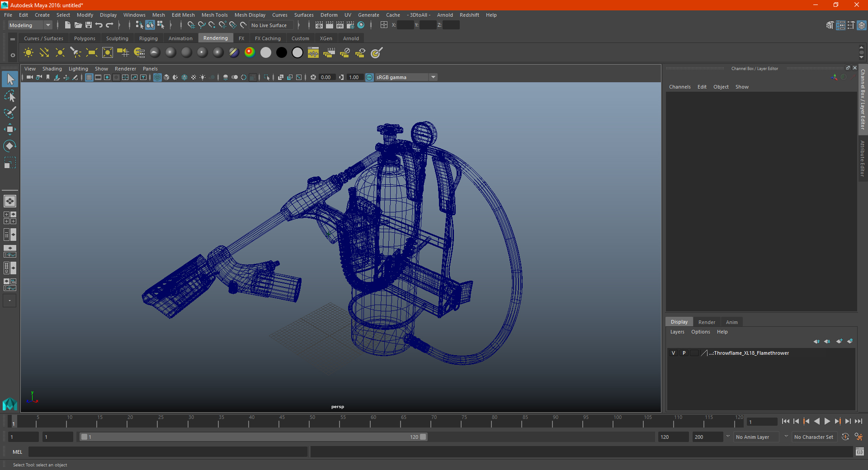Assign the black surface shader swatch

pyautogui.click(x=281, y=53)
